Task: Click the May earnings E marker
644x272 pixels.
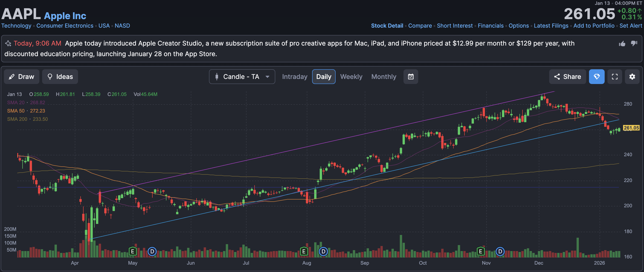Action: [x=133, y=251]
